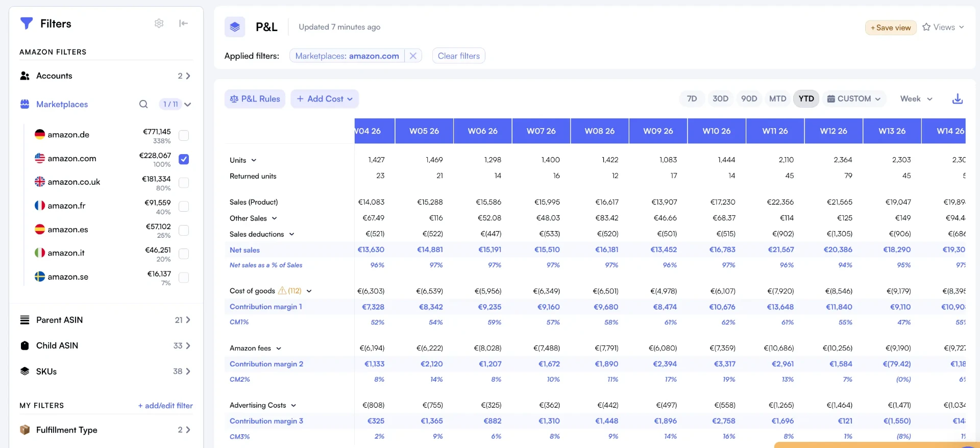
Task: Click the Marketplaces store icon
Action: click(x=24, y=104)
